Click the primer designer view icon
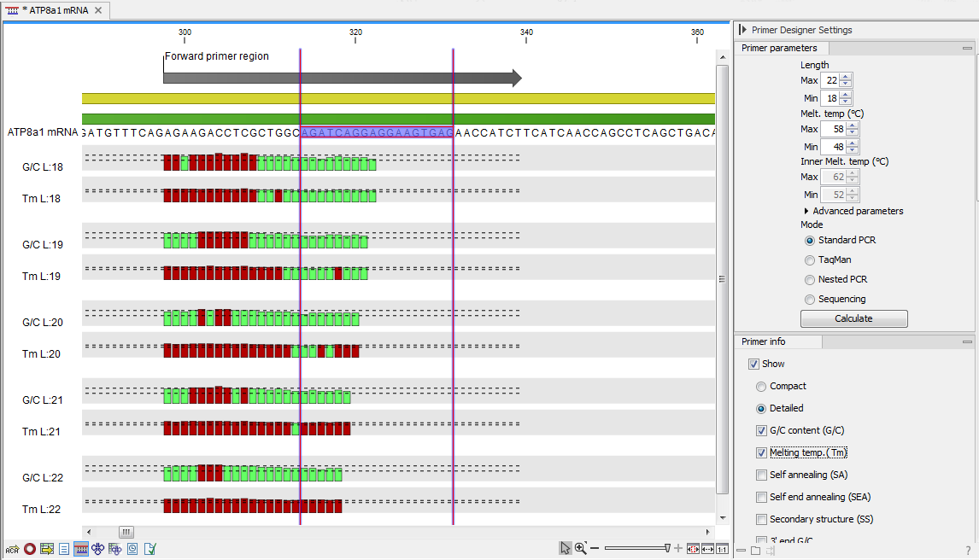979x560 pixels. tap(81, 549)
